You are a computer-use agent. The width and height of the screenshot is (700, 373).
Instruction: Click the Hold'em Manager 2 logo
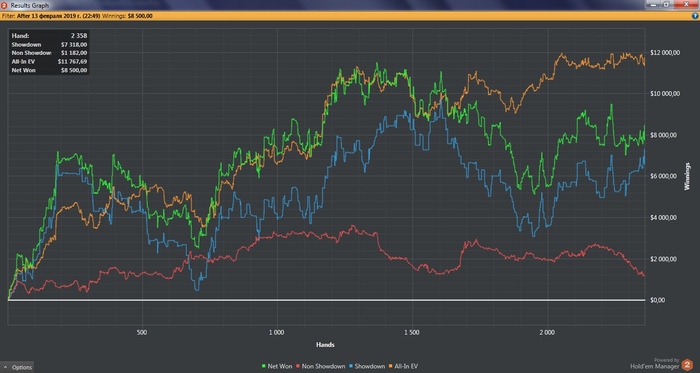coord(687,364)
